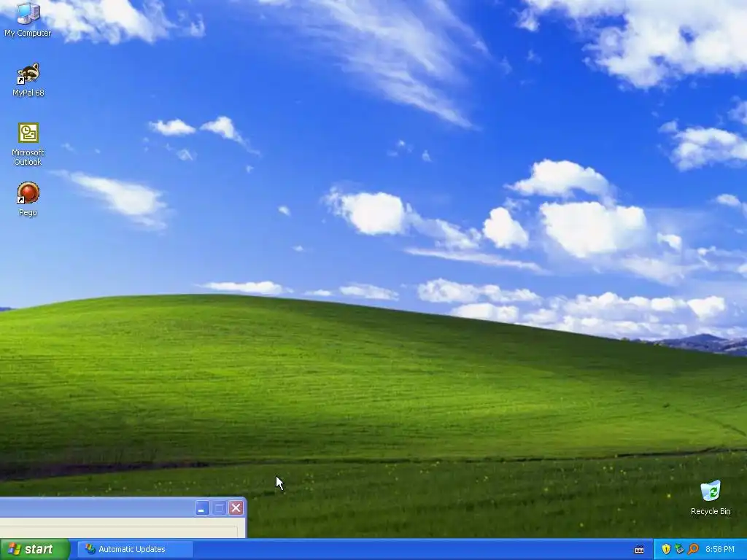747x560 pixels.
Task: Select the MyPal 68 browser shortcut
Action: [x=28, y=80]
